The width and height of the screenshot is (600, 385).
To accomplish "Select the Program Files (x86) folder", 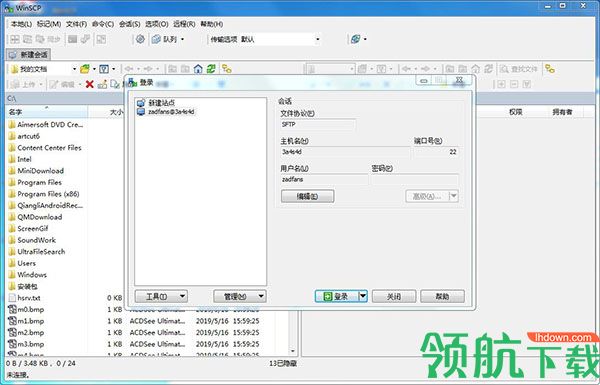I will (44, 194).
